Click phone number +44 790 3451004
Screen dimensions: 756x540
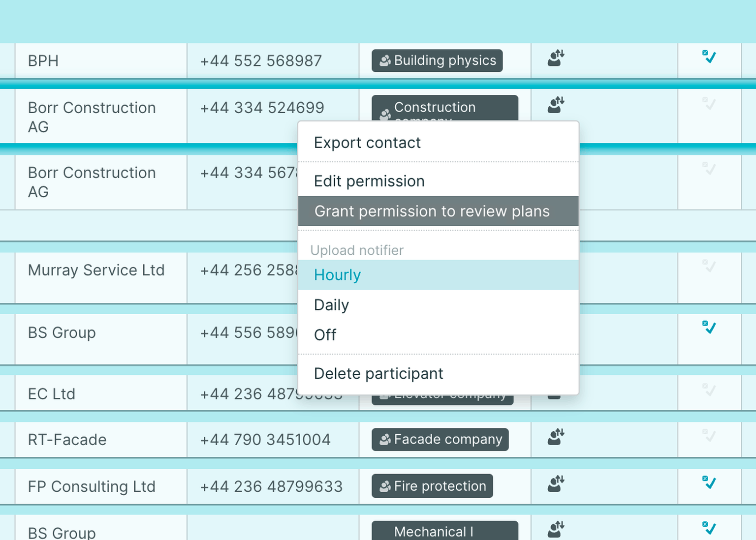click(265, 440)
